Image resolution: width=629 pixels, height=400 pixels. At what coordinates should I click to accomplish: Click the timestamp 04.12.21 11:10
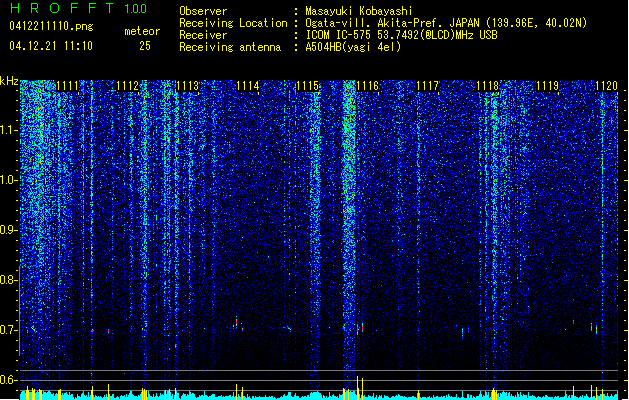(x=51, y=46)
